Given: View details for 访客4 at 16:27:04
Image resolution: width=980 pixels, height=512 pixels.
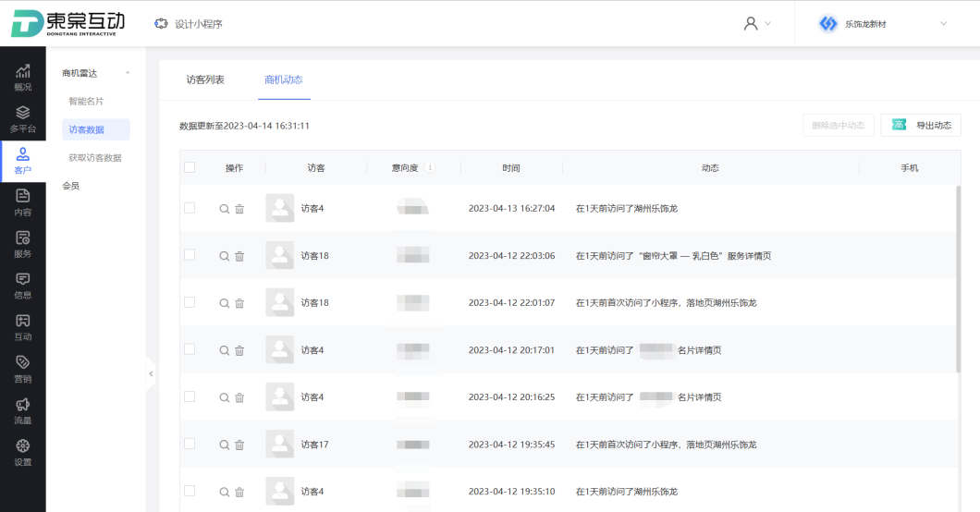Looking at the screenshot, I should pyautogui.click(x=224, y=209).
